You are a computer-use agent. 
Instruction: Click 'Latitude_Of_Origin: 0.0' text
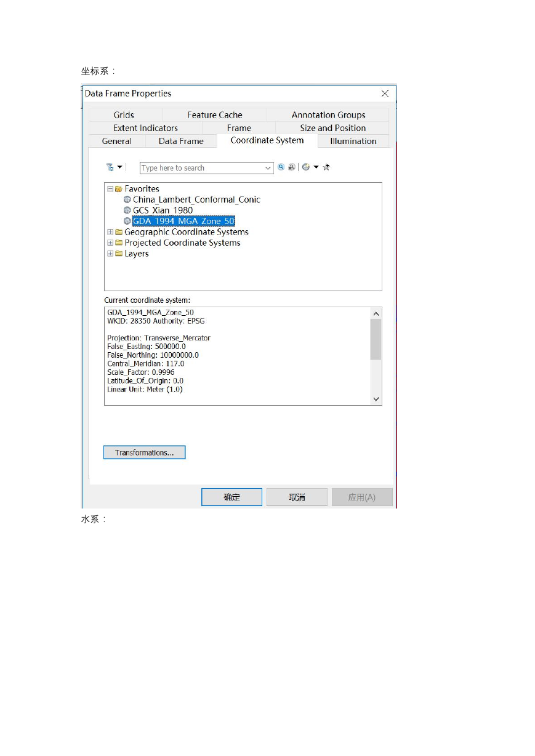[145, 381]
